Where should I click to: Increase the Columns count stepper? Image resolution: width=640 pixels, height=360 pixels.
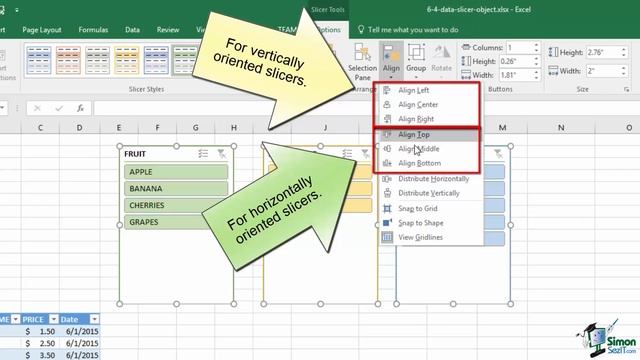click(537, 45)
